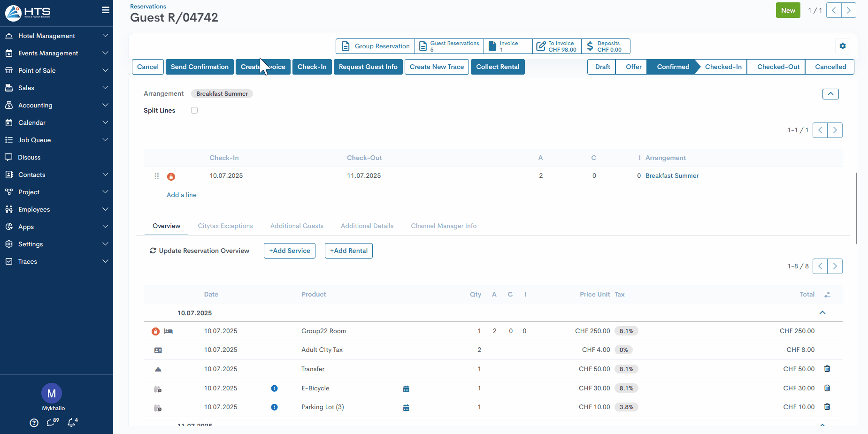The image size is (868, 434).
Task: Switch to the Additional Guests tab
Action: point(297,226)
